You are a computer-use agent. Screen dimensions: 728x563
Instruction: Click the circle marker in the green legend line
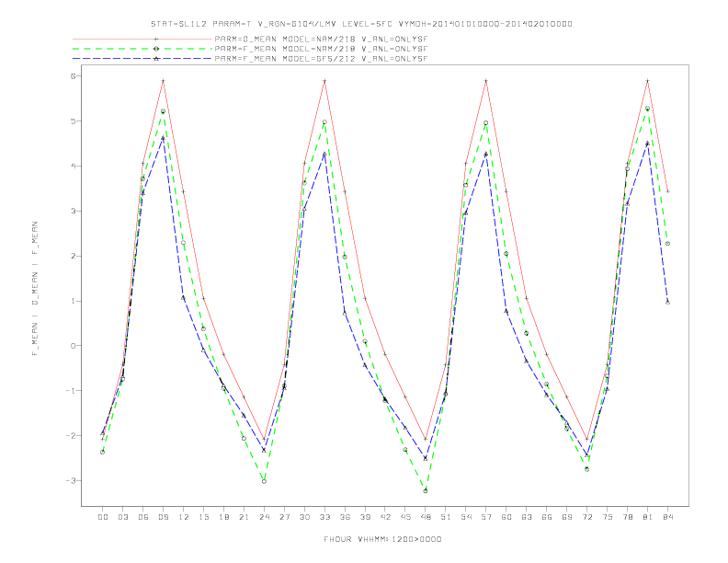[156, 49]
